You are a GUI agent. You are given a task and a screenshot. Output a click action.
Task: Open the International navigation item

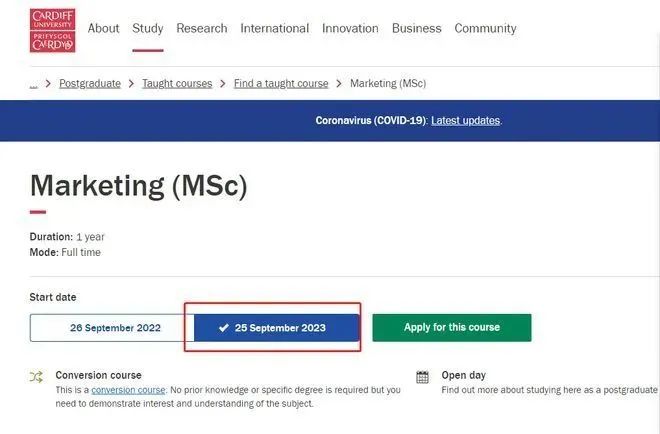(275, 29)
